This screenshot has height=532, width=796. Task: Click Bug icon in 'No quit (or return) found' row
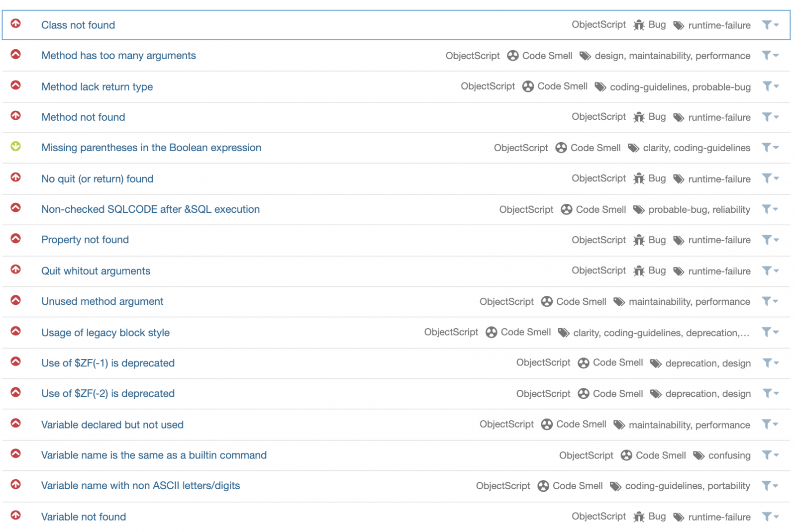[639, 178]
